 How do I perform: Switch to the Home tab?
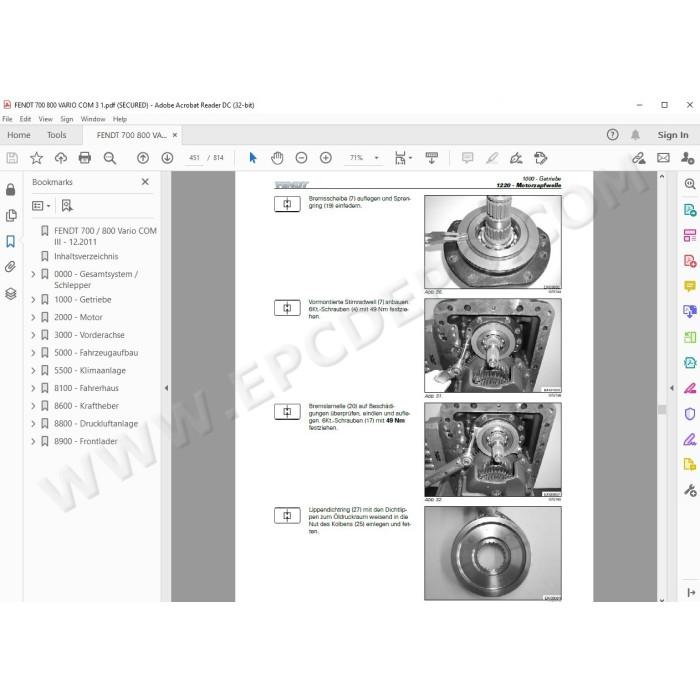(19, 135)
